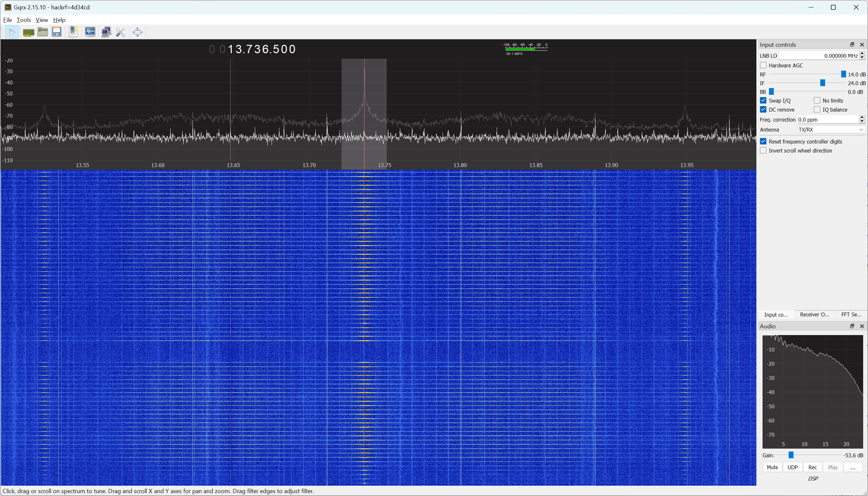Click the 13.80 label on the frequency axis

pyautogui.click(x=460, y=165)
